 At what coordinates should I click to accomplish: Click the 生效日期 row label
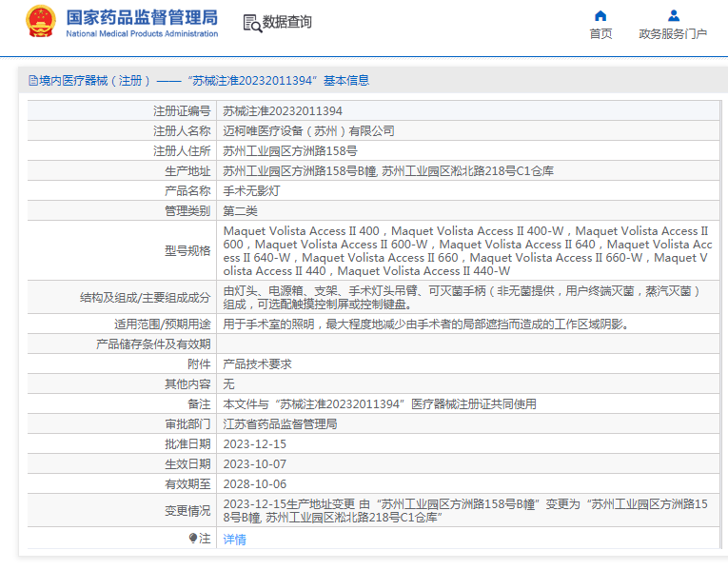pyautogui.click(x=187, y=463)
